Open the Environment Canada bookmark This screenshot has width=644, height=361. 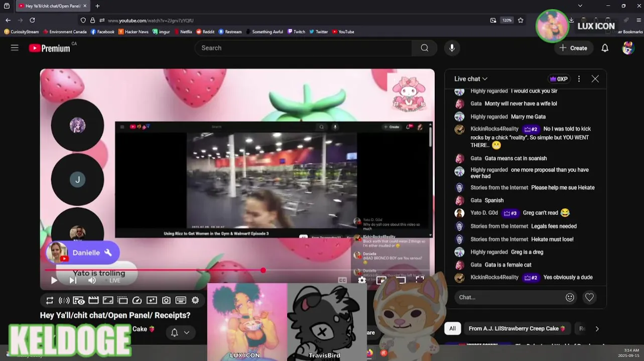(65, 32)
